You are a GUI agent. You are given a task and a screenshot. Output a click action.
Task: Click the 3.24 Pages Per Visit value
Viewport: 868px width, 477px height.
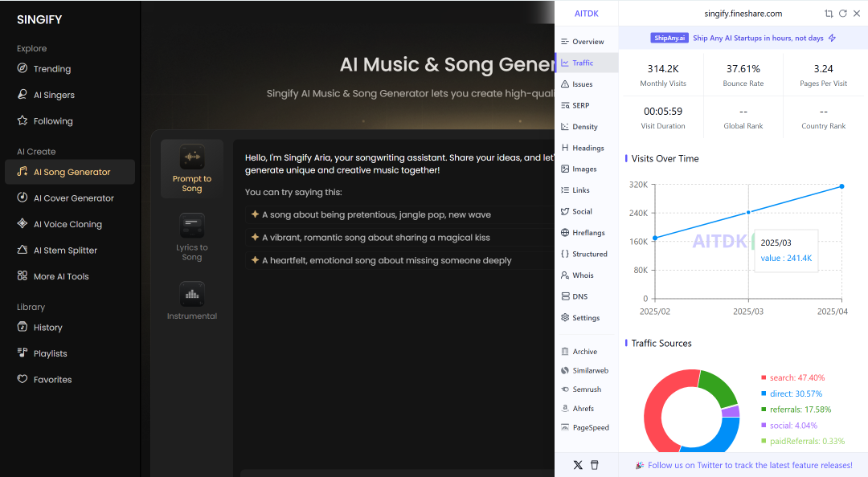[823, 68]
